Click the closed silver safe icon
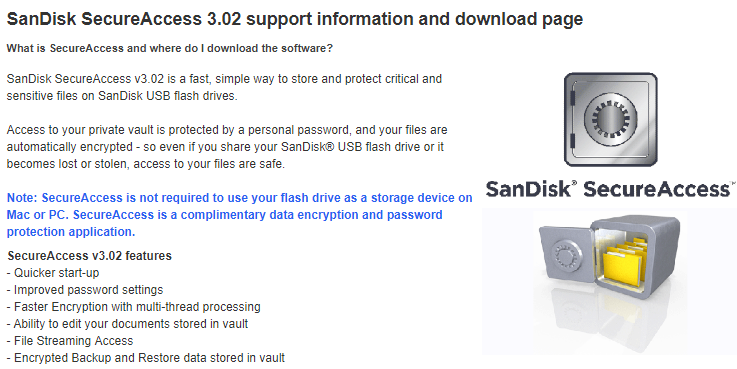 [x=611, y=119]
